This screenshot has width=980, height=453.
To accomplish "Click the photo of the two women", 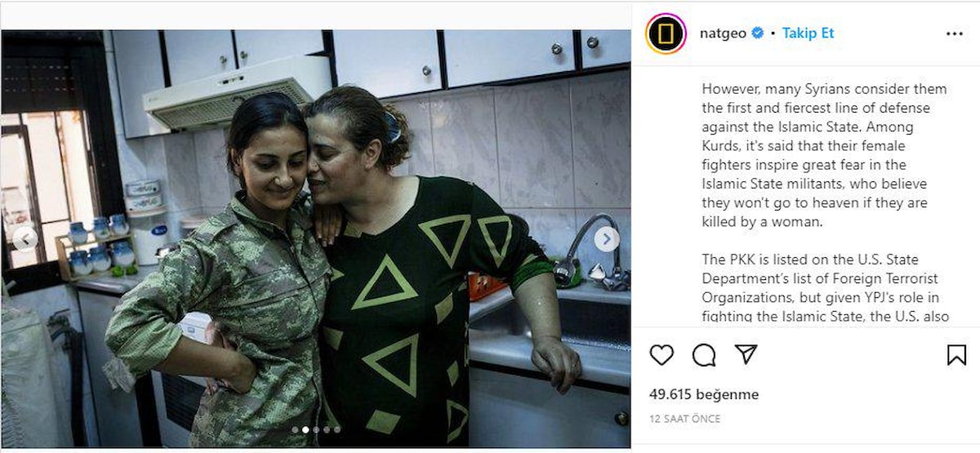I will tap(315, 239).
